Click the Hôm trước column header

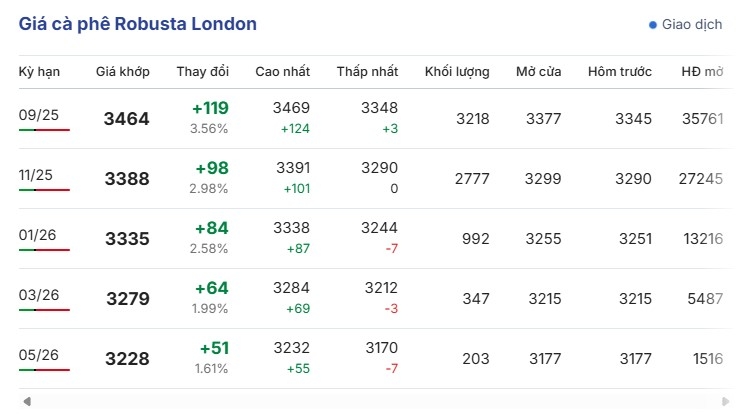(x=620, y=72)
